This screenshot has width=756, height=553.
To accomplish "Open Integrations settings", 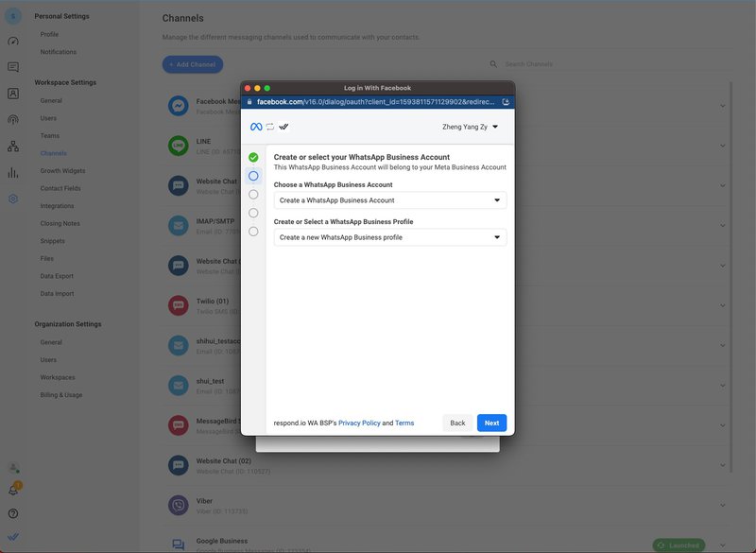I will 57,206.
